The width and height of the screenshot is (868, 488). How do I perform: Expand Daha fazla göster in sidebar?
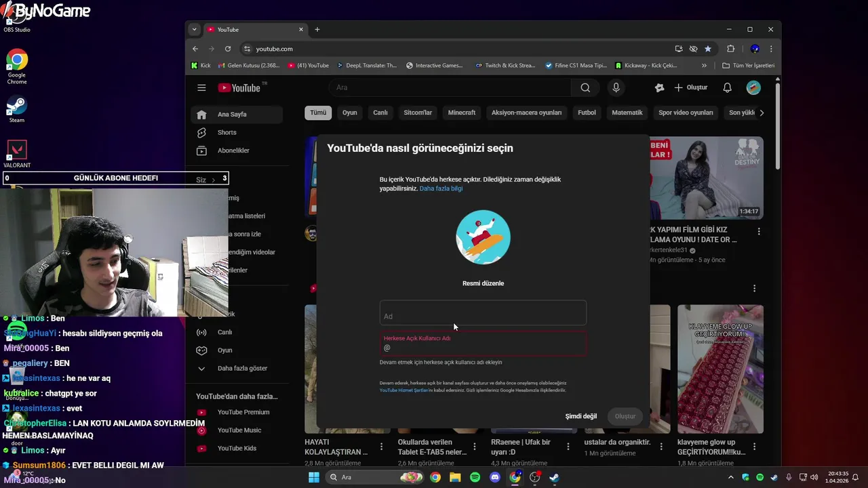[x=234, y=368]
